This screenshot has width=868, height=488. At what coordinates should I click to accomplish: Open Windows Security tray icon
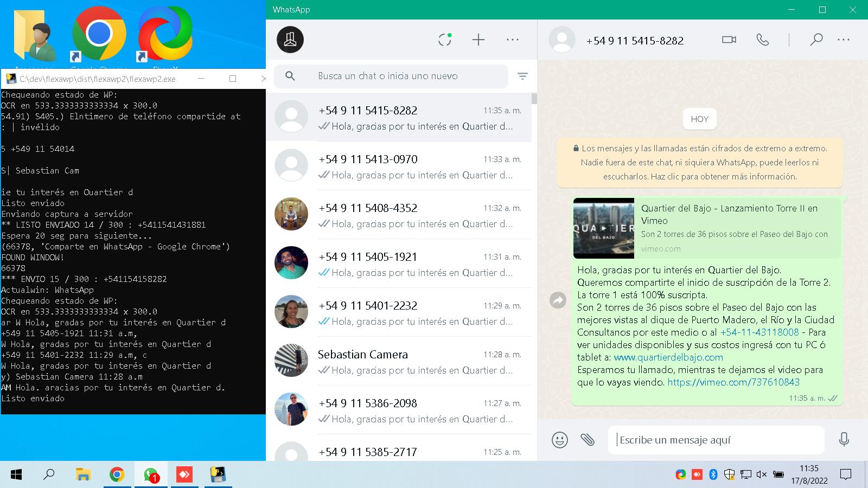tap(730, 474)
